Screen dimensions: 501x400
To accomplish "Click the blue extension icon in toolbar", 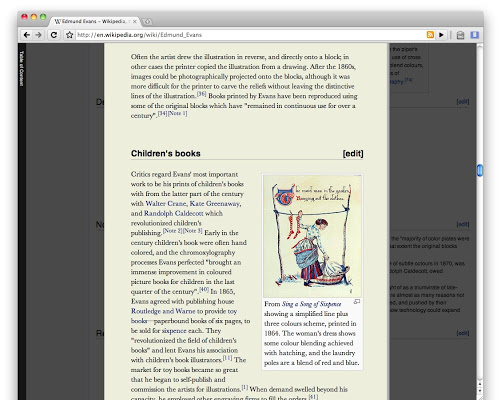I will click(x=475, y=35).
